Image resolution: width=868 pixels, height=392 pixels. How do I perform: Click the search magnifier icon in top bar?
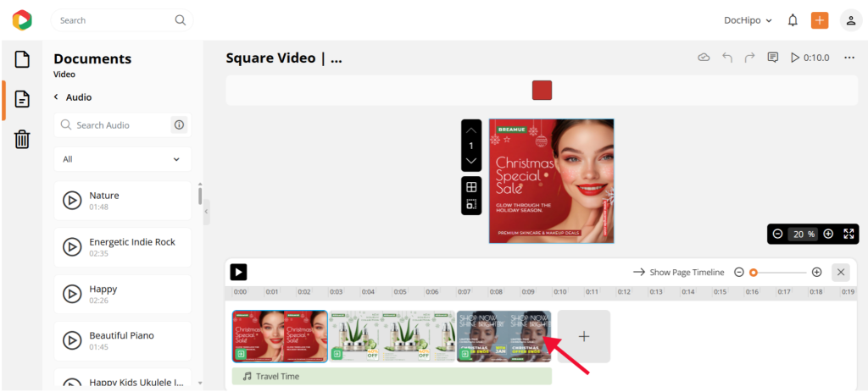(x=180, y=20)
